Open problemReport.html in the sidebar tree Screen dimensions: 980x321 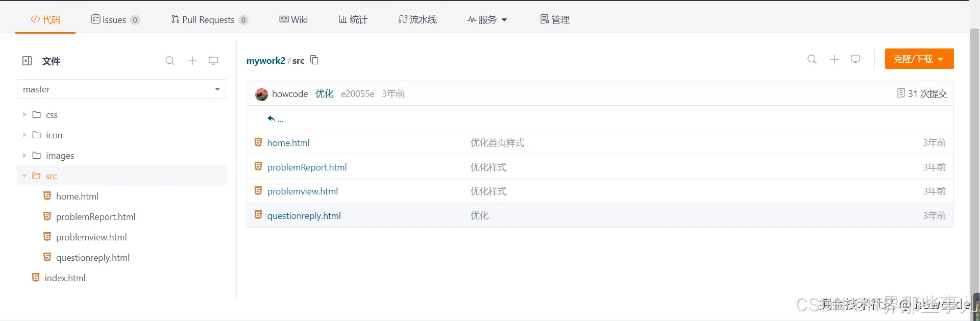(96, 217)
